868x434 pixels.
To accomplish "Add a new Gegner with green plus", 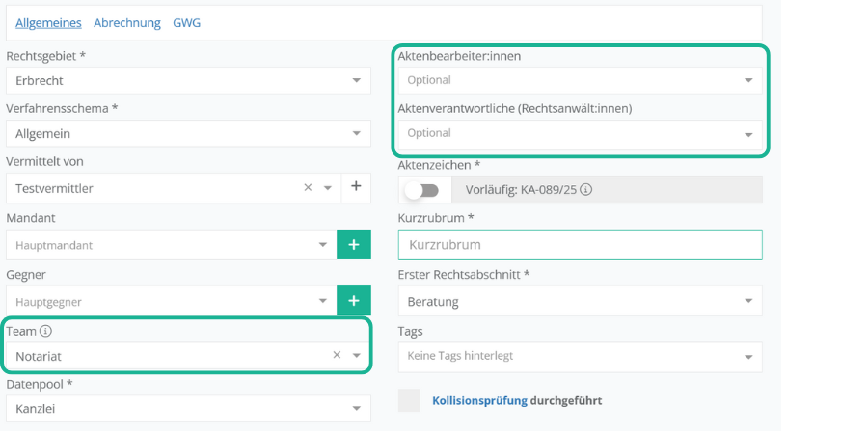I will [x=353, y=301].
